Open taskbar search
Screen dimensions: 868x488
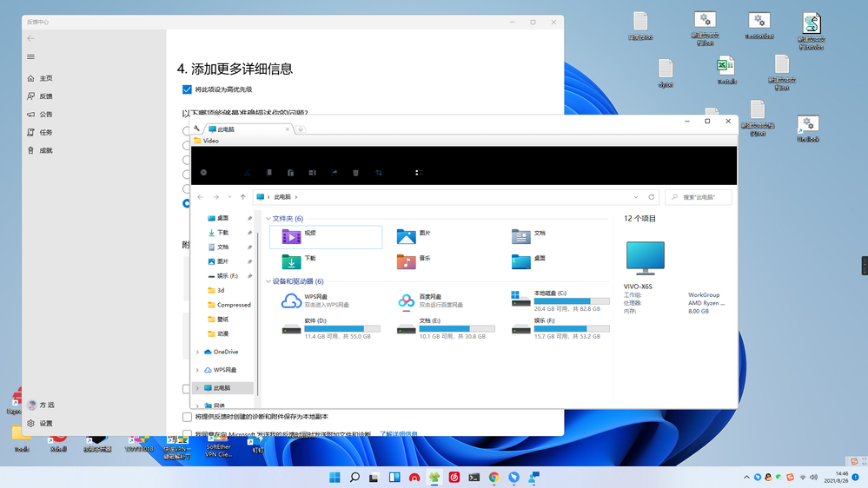[354, 477]
